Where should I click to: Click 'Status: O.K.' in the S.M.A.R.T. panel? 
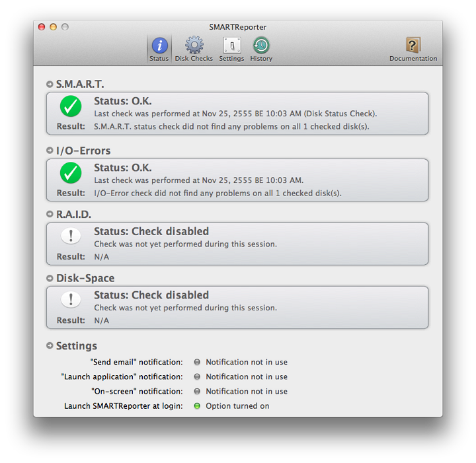click(123, 101)
